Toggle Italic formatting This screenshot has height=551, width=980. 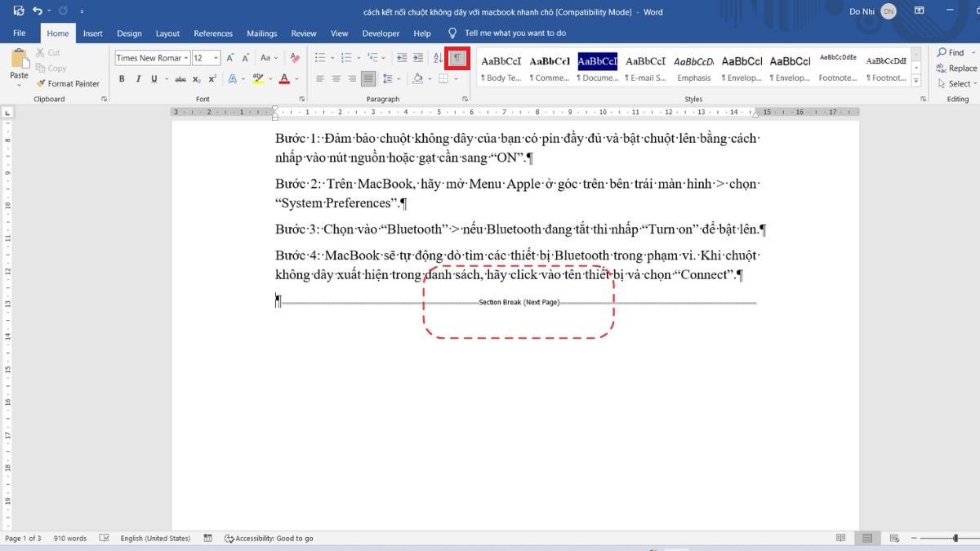[138, 79]
